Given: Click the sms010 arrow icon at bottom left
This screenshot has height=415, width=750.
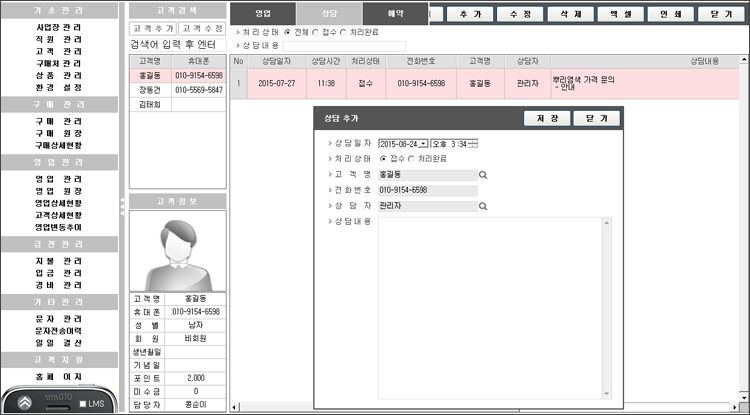Looking at the screenshot, I should coord(23,402).
